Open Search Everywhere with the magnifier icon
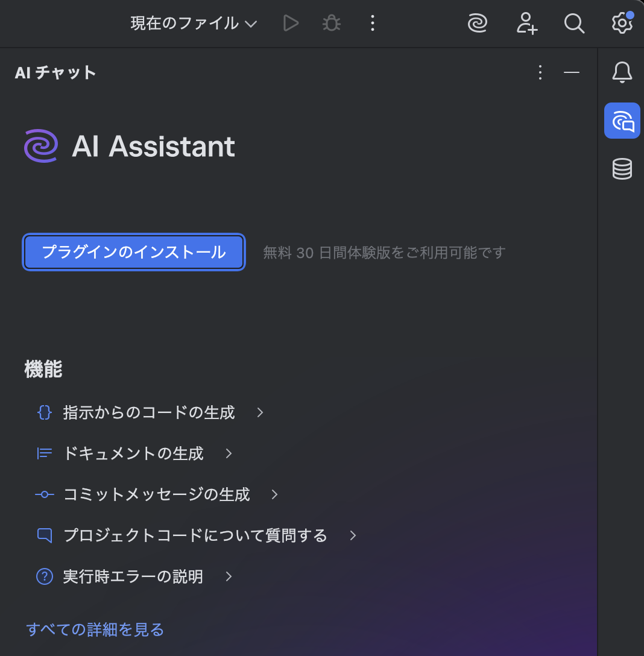 [574, 23]
